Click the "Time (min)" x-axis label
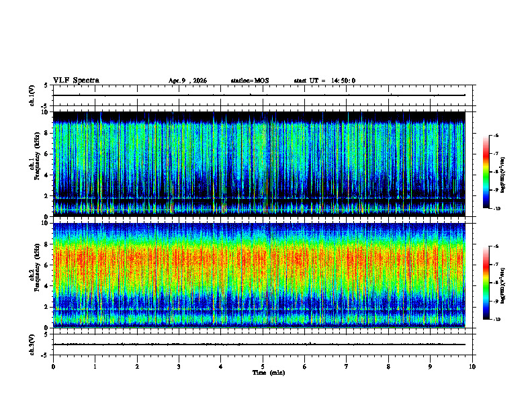 click(x=269, y=373)
